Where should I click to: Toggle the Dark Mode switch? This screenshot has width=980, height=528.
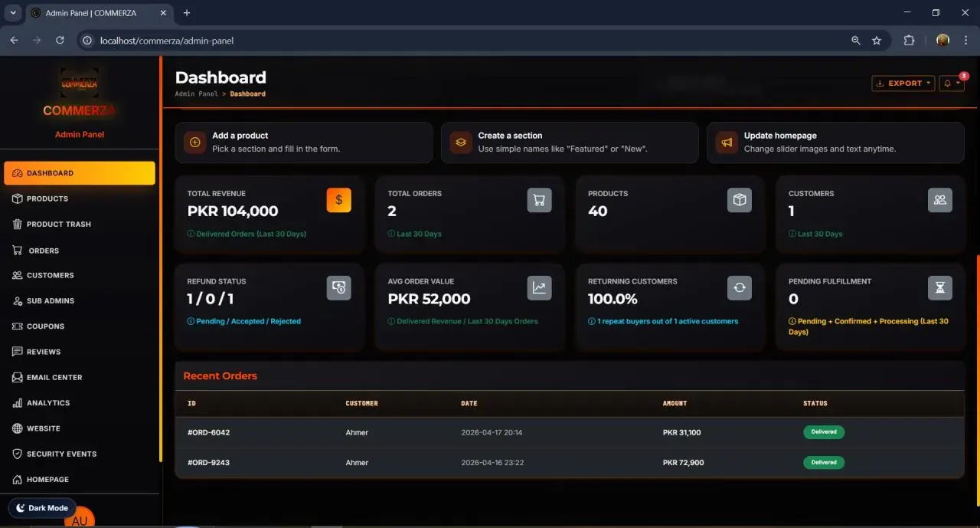click(42, 508)
